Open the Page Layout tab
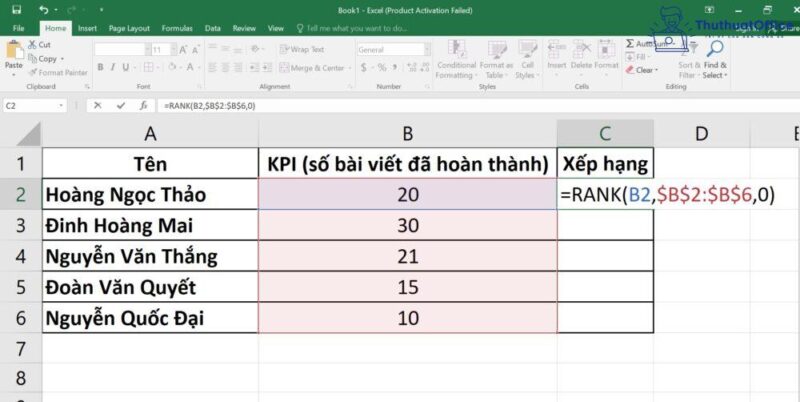 pyautogui.click(x=129, y=28)
